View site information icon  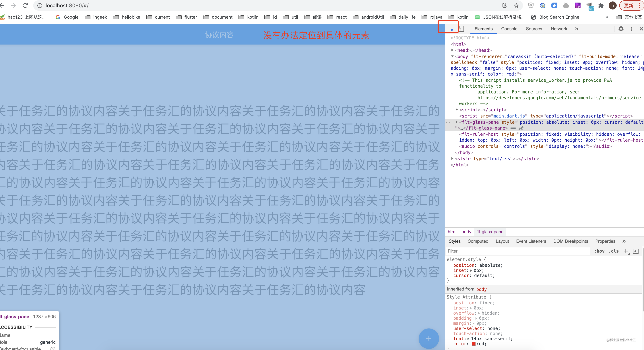tap(40, 5)
